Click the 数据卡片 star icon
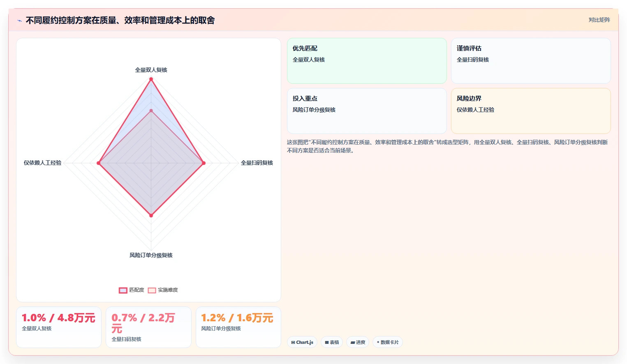This screenshot has height=364, width=627. 378,342
